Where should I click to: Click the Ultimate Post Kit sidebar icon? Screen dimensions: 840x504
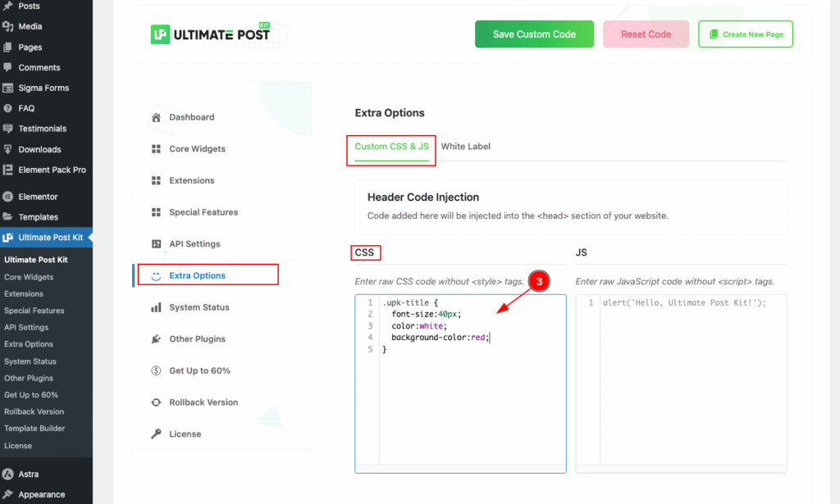click(x=8, y=238)
